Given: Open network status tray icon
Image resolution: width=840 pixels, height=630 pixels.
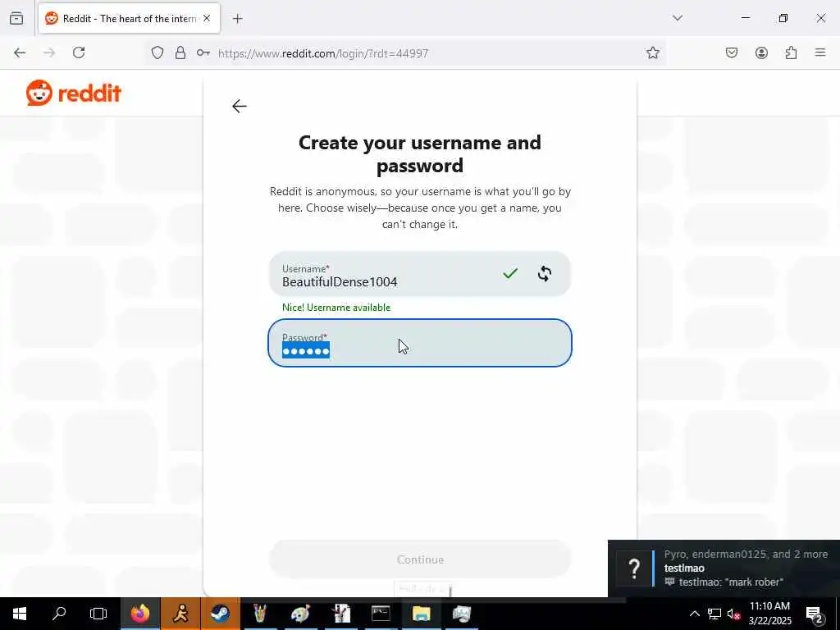Looking at the screenshot, I should tap(714, 614).
